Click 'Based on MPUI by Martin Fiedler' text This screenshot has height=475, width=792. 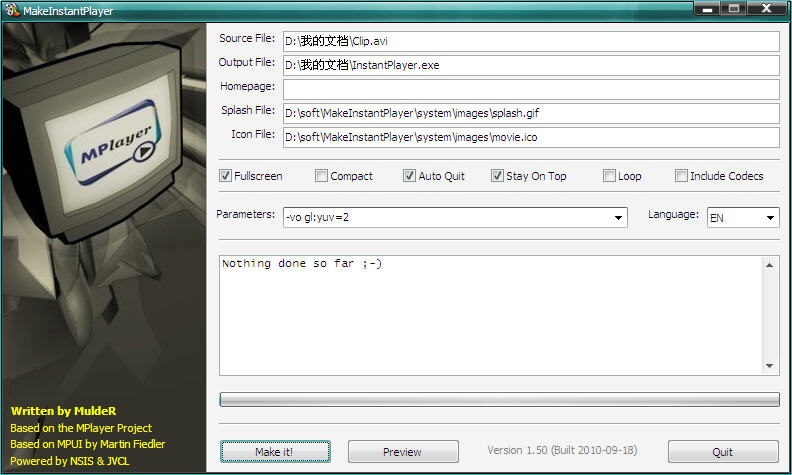click(x=87, y=444)
